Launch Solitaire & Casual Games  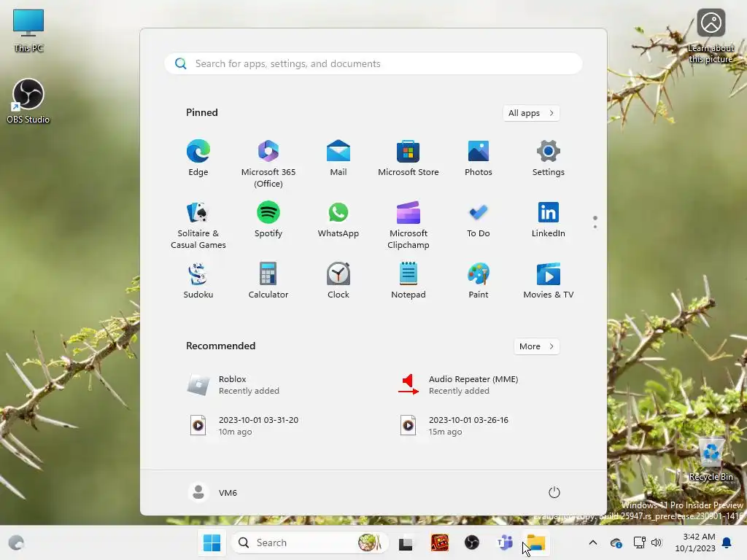[198, 225]
